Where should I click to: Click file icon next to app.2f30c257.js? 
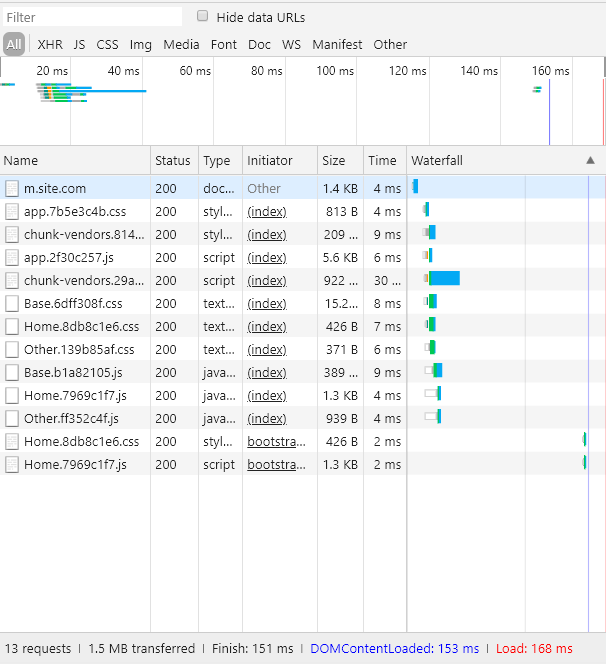pyautogui.click(x=12, y=257)
